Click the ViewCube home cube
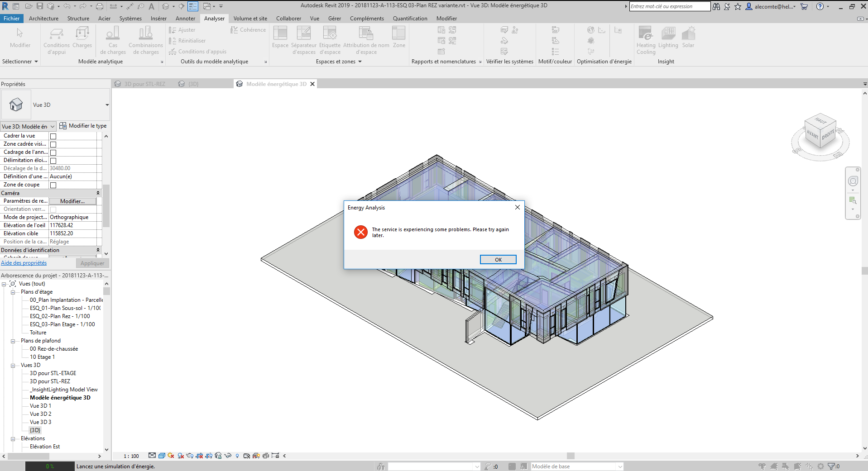The image size is (868, 471). pos(820,132)
